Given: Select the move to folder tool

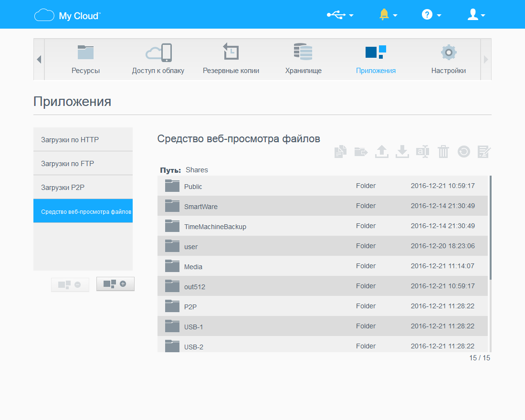Looking at the screenshot, I should [x=361, y=151].
